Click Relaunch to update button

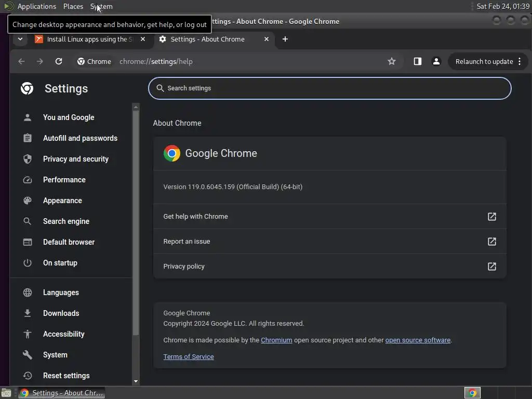[484, 61]
